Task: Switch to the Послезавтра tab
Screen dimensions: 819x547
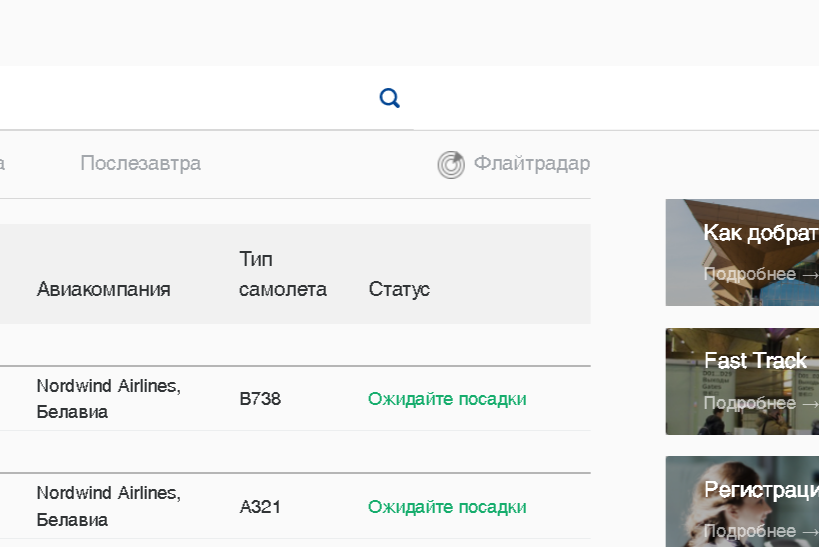Action: 140,163
